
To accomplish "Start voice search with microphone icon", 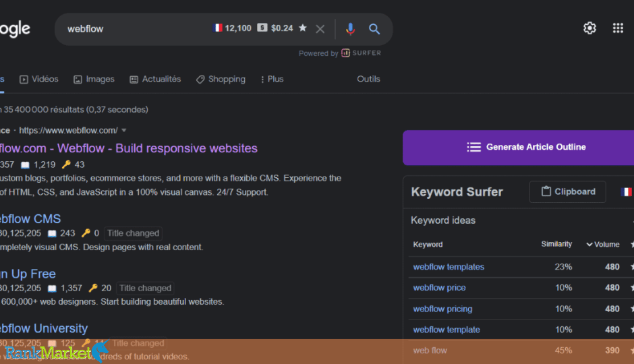I will coord(350,29).
